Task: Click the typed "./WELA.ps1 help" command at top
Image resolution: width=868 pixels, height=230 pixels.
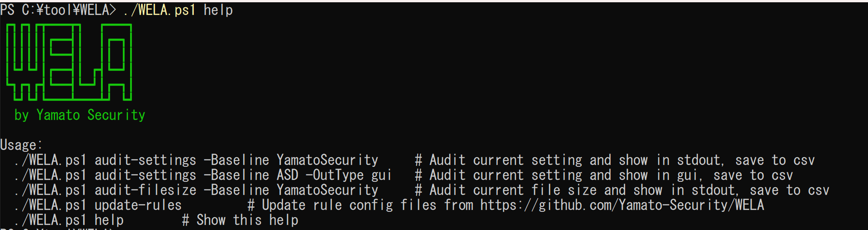Action: pos(178,10)
